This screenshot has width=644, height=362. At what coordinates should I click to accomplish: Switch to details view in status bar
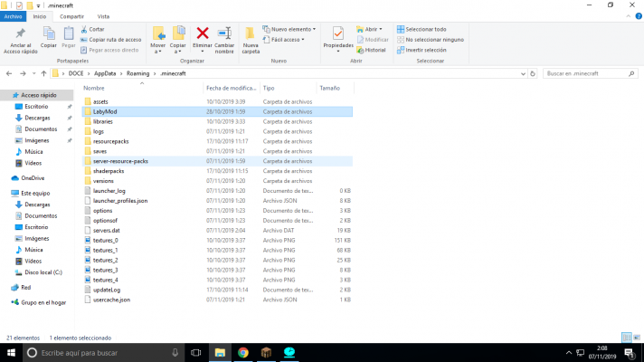pyautogui.click(x=629, y=337)
